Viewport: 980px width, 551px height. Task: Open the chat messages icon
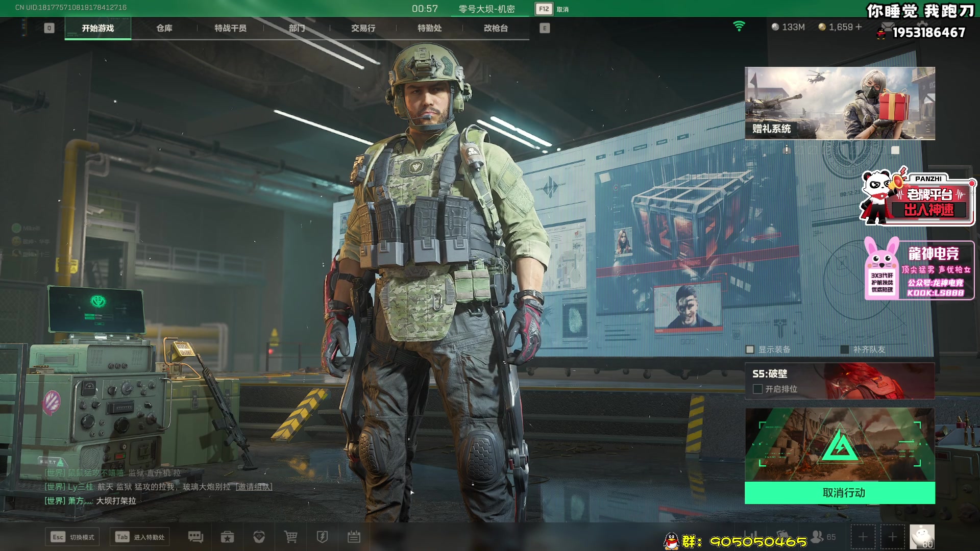(x=195, y=537)
